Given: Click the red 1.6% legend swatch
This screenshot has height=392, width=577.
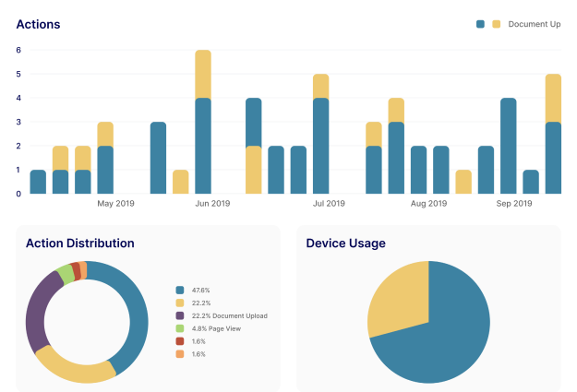Looking at the screenshot, I should coord(179,341).
